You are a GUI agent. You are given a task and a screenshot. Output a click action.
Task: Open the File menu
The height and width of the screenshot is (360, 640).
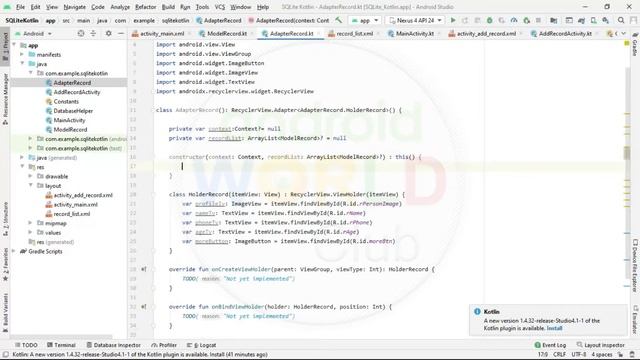click(20, 7)
